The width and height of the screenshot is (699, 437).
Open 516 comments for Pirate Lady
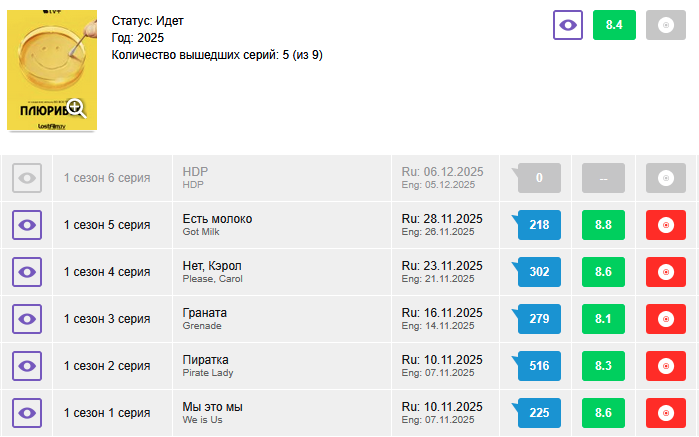click(539, 366)
